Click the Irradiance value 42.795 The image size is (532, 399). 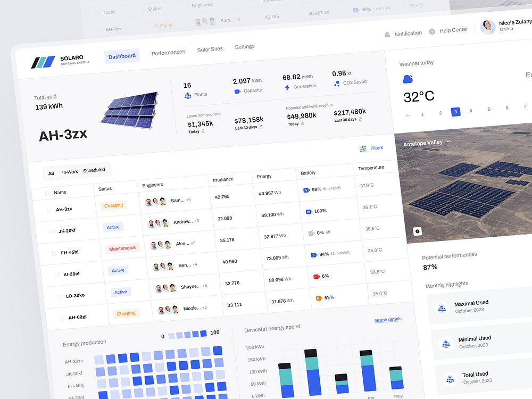222,197
